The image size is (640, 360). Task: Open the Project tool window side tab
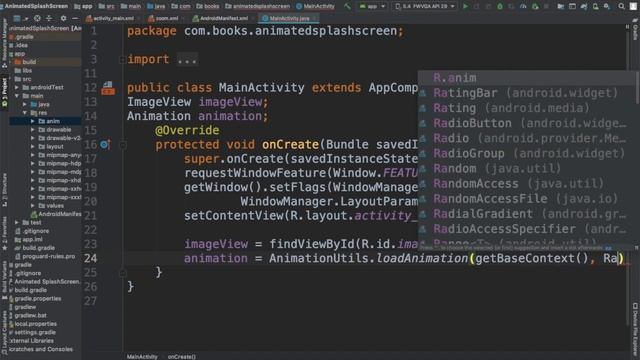pos(4,93)
